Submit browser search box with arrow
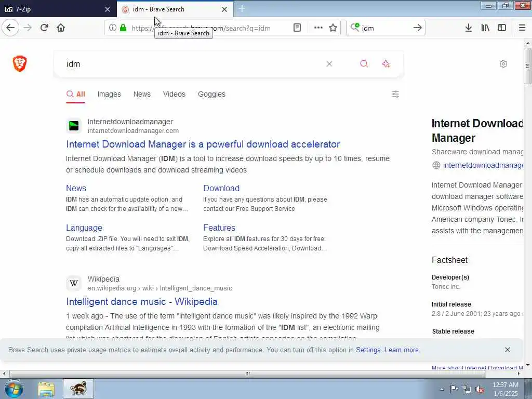532x399 pixels. 418,28
